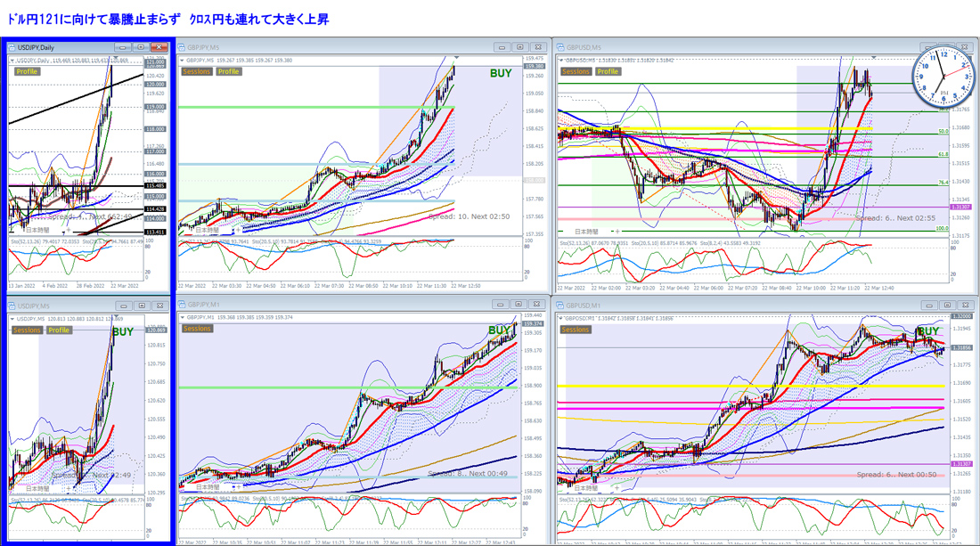Screen dimensions: 980x546
Task: Select the GBPUSD,M5 window title bar
Action: pos(765,47)
